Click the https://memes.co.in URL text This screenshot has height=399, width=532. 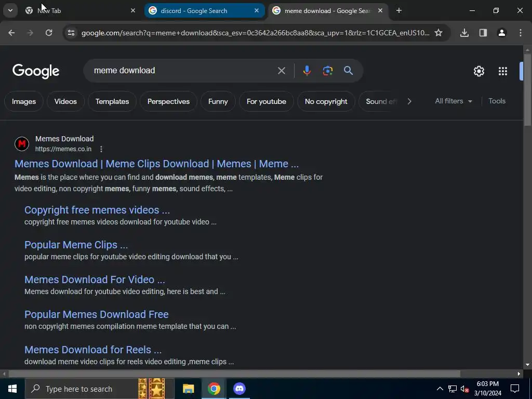tap(63, 149)
